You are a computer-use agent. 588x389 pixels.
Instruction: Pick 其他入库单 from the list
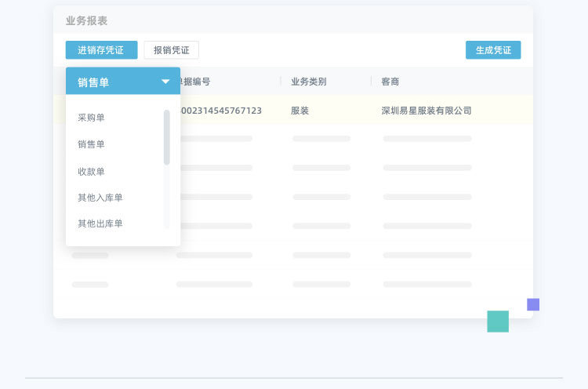coord(100,198)
